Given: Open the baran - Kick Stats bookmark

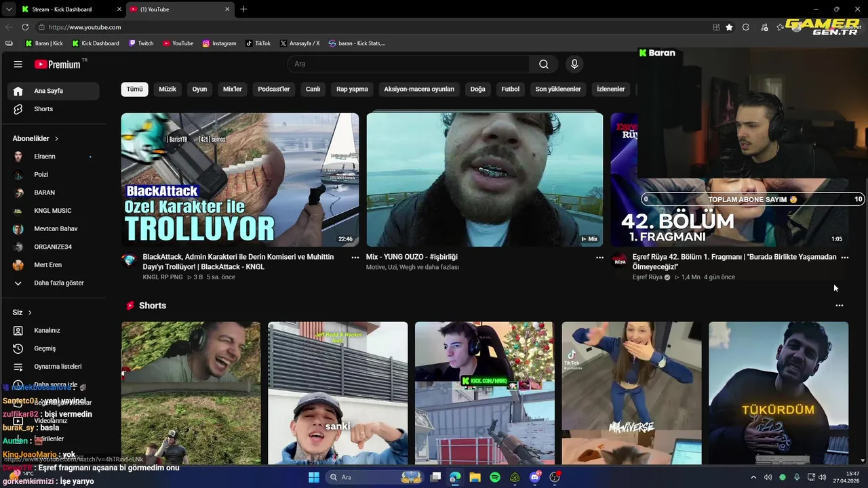Looking at the screenshot, I should click(357, 43).
